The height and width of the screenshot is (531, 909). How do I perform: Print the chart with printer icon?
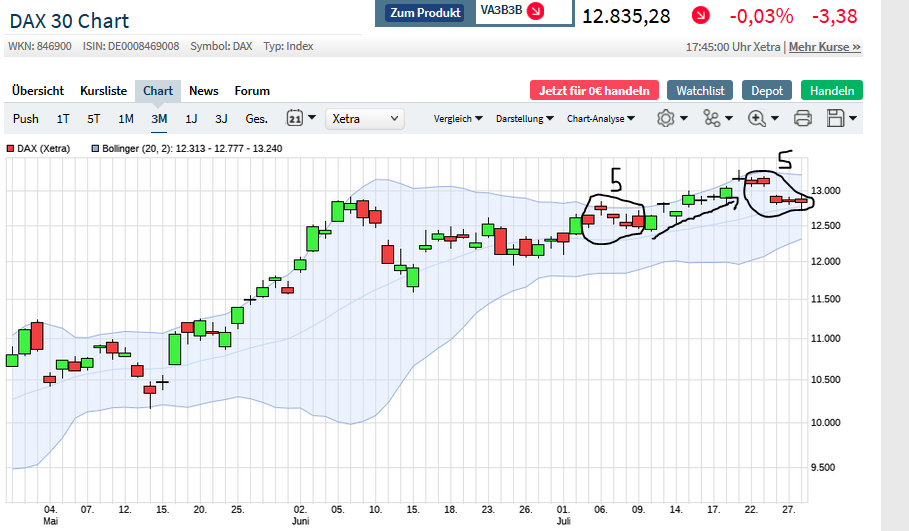click(802, 118)
